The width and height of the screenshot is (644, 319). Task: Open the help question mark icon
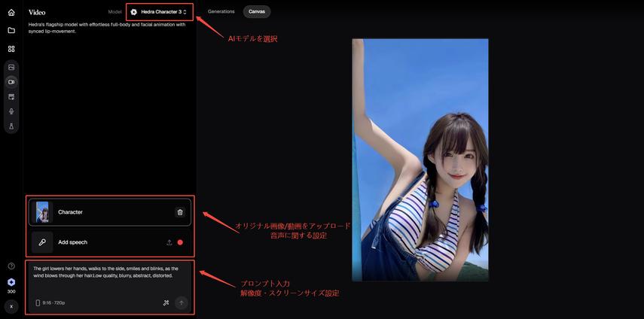[11, 266]
